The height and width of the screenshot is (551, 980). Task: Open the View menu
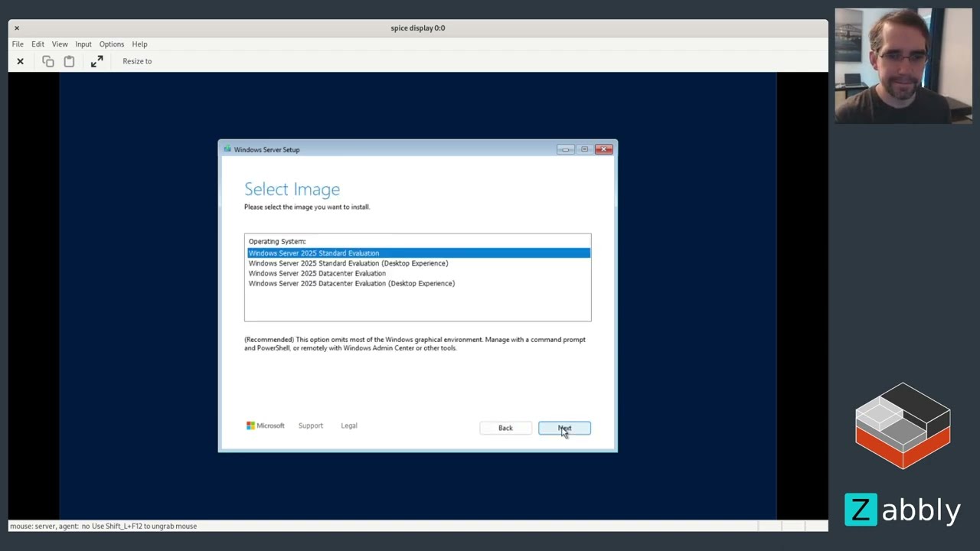60,44
